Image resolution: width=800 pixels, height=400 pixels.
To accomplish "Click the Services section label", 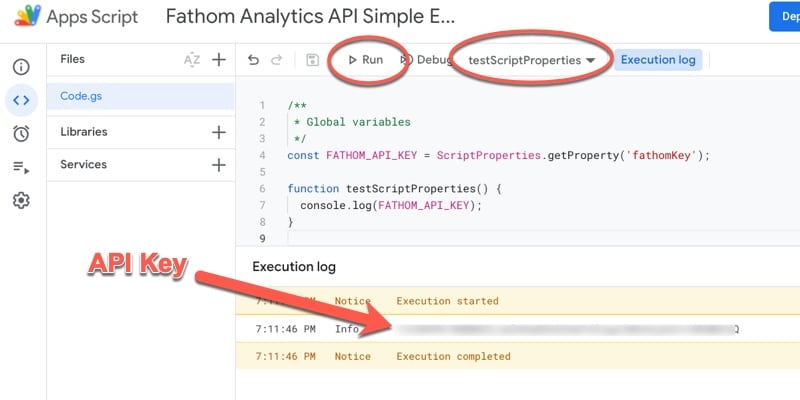I will pyautogui.click(x=84, y=164).
